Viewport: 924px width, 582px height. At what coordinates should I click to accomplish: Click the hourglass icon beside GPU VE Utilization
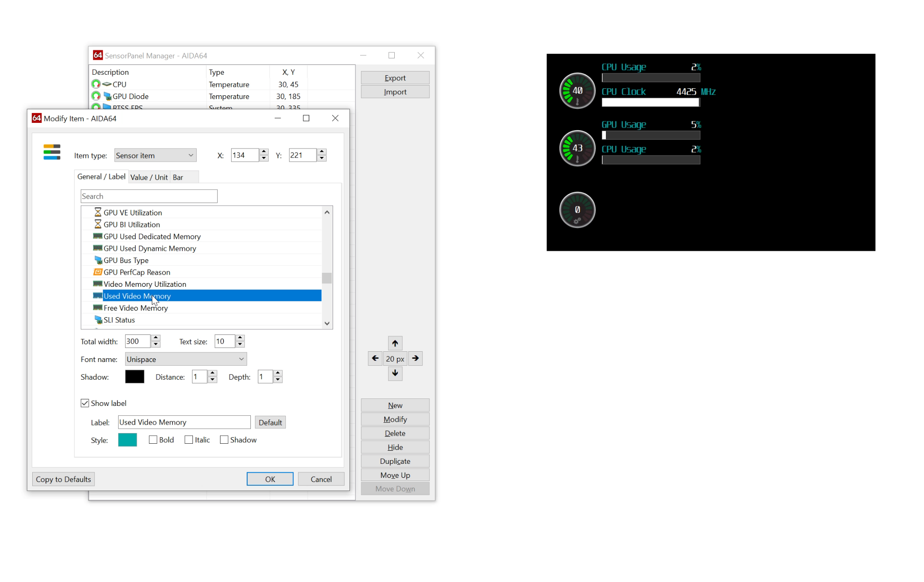(98, 213)
